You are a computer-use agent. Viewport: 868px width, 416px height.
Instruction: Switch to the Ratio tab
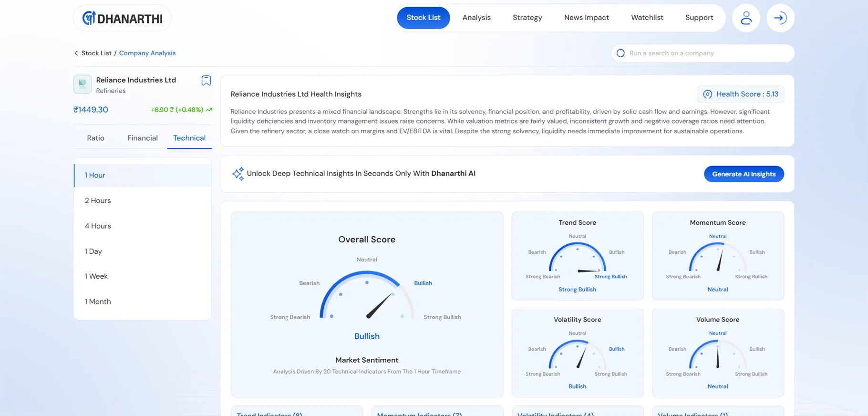[x=95, y=138]
